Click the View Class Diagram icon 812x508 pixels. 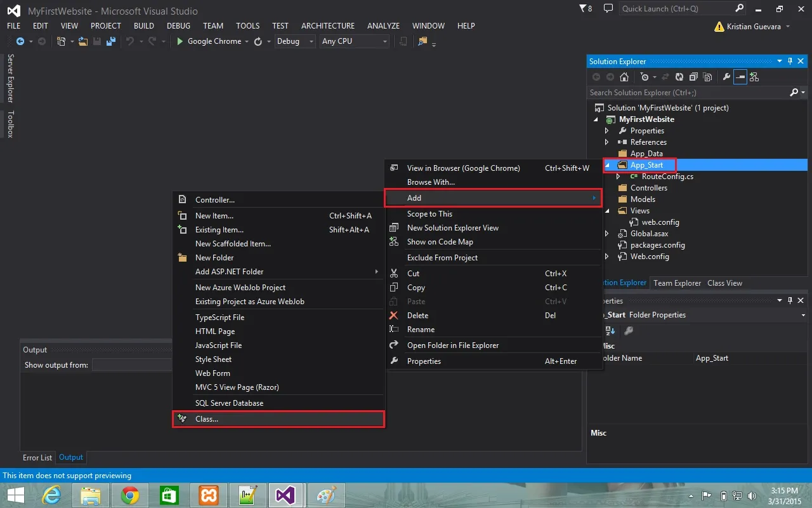pyautogui.click(x=754, y=77)
